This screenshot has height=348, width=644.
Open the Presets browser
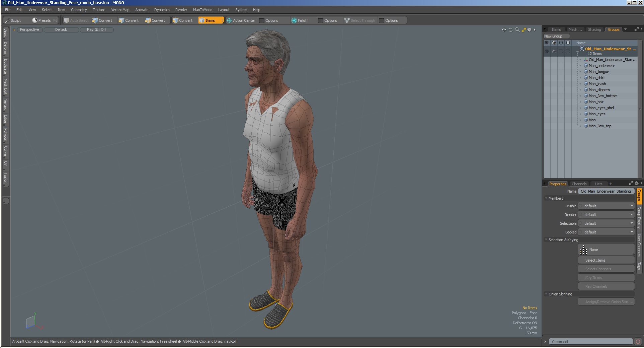[44, 20]
